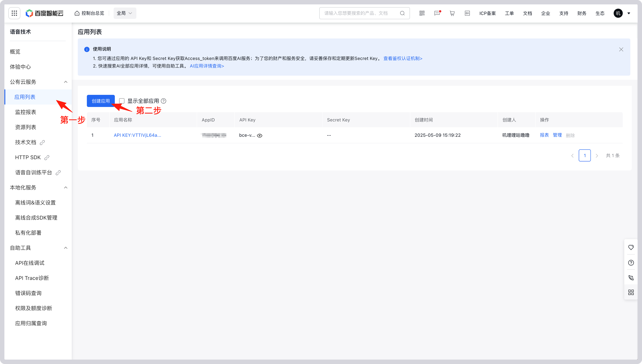
Task: Enable the 显示全部应用 checkbox
Action: click(x=122, y=101)
